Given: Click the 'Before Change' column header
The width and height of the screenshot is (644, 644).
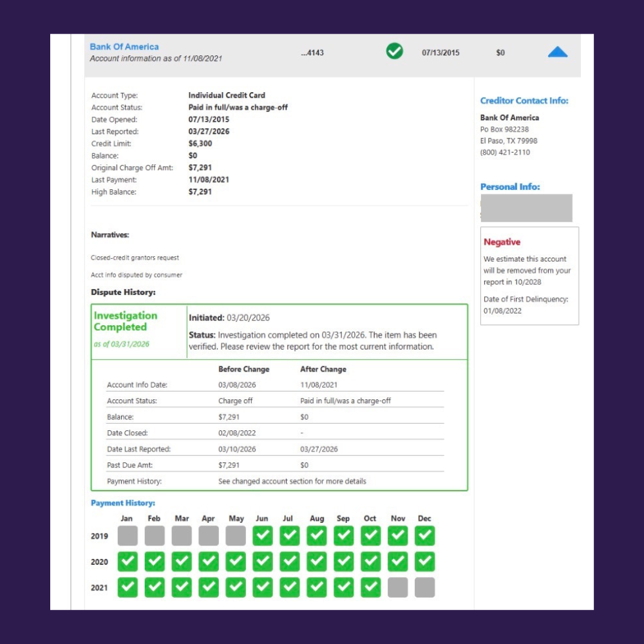Looking at the screenshot, I should click(243, 369).
